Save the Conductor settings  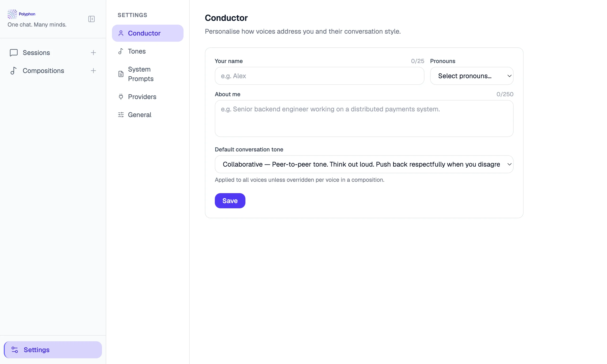tap(230, 201)
